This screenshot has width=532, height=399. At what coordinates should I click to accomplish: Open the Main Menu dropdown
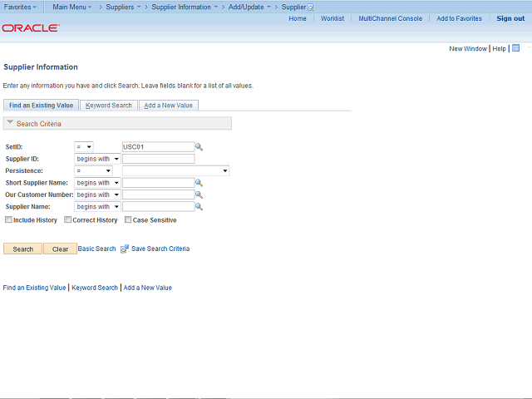[72, 7]
